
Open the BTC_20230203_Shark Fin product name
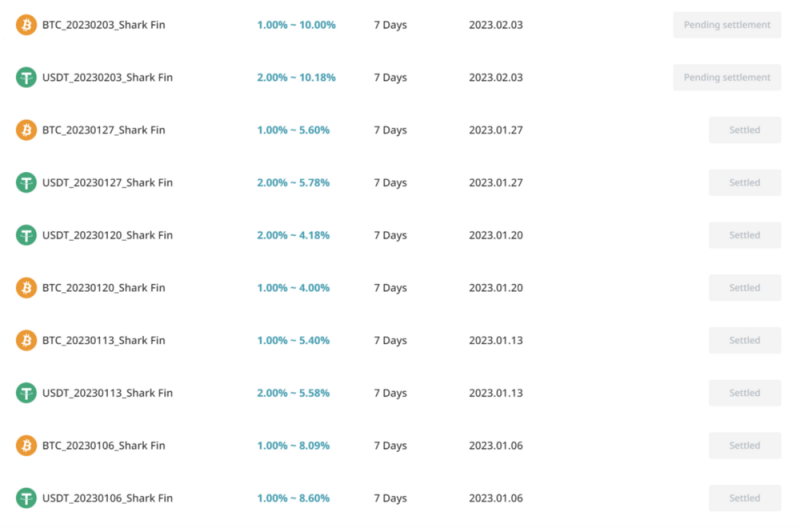point(104,24)
